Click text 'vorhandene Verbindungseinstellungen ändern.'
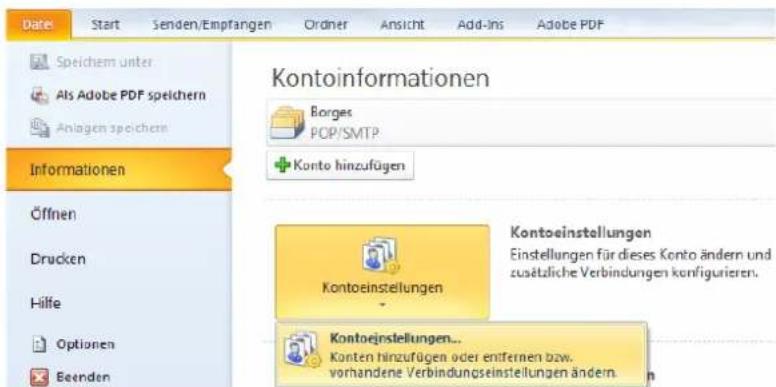Image resolution: width=776 pixels, height=387 pixels. coord(473,372)
